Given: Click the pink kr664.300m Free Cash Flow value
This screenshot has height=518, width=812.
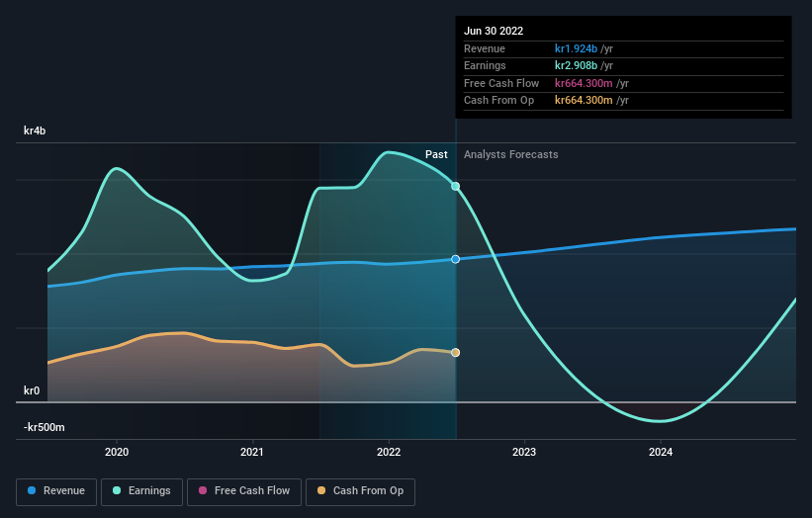Looking at the screenshot, I should (584, 83).
